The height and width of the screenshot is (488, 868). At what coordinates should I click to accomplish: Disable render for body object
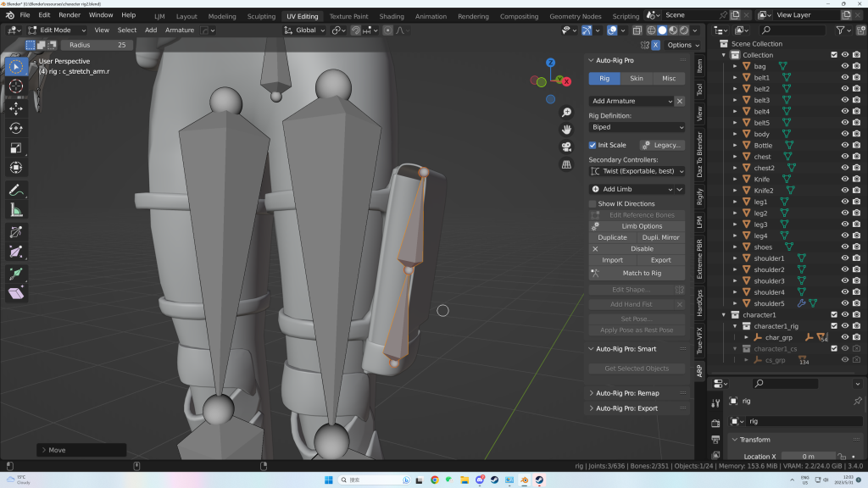pyautogui.click(x=856, y=134)
